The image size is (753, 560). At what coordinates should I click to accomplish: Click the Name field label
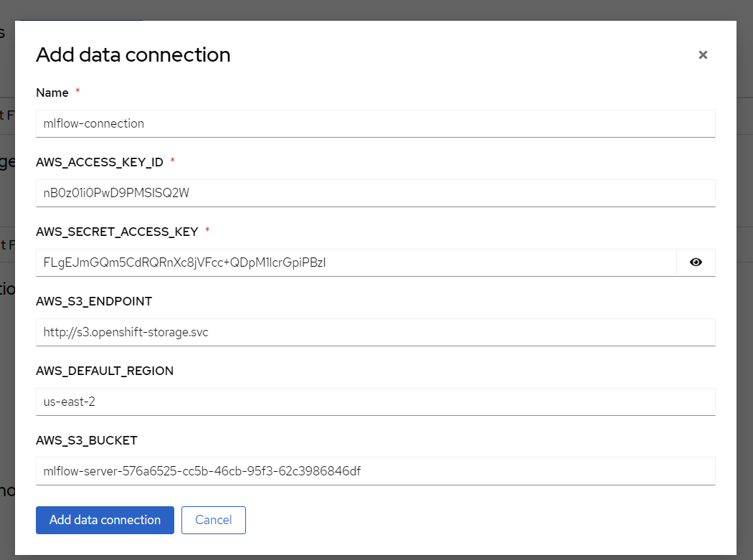[x=52, y=92]
